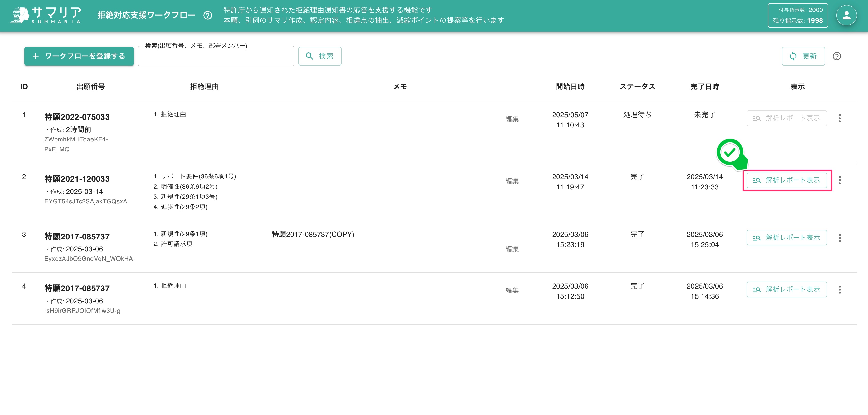Open kebab menu for row 4
Screen dimensions: 868x415
(x=840, y=290)
